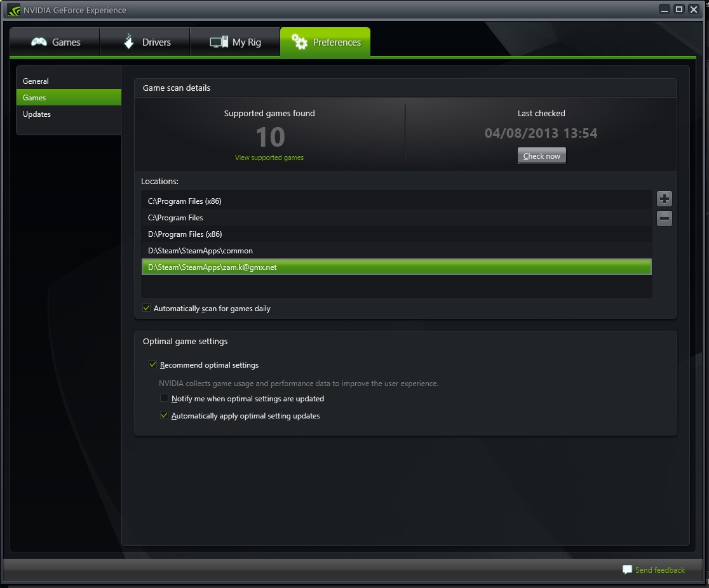Select the Preferences tab
Image resolution: width=709 pixels, height=588 pixels.
[x=325, y=42]
